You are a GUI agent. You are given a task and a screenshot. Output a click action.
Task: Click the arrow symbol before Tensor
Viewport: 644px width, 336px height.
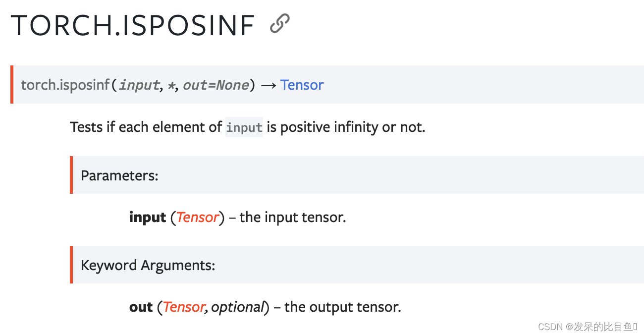coord(268,85)
